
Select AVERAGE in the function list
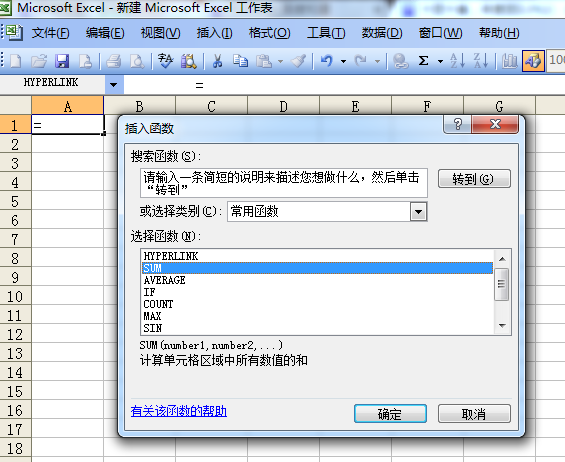coord(317,280)
